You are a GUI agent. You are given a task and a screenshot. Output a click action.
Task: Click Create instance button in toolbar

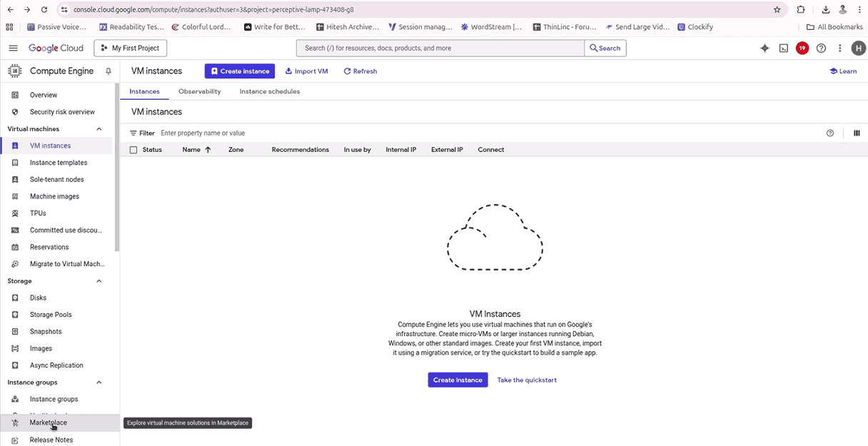click(239, 71)
